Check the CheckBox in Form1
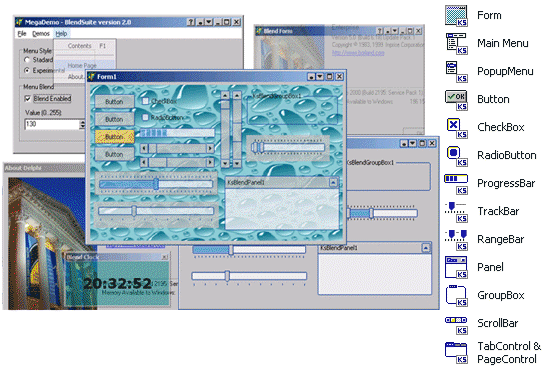 (146, 101)
